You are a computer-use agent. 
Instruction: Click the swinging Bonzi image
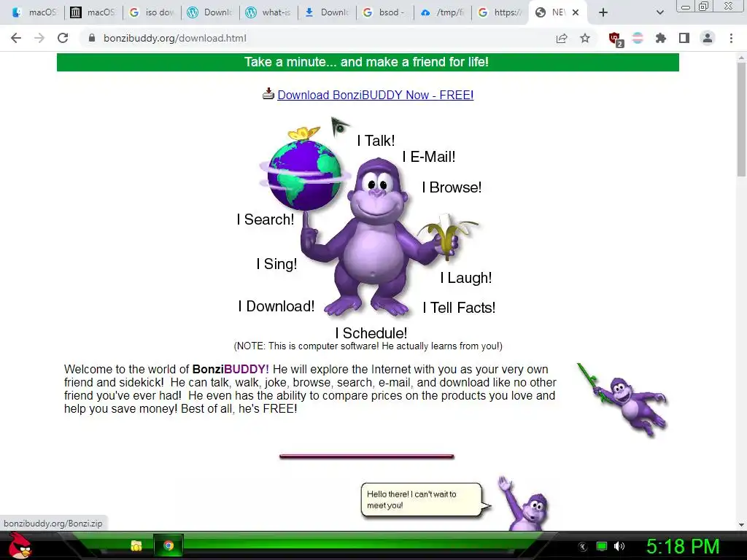click(624, 400)
